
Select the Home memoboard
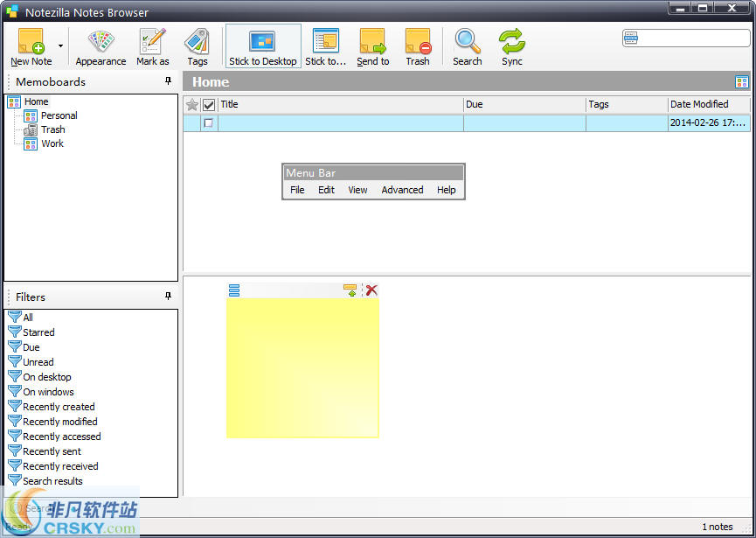coord(36,101)
